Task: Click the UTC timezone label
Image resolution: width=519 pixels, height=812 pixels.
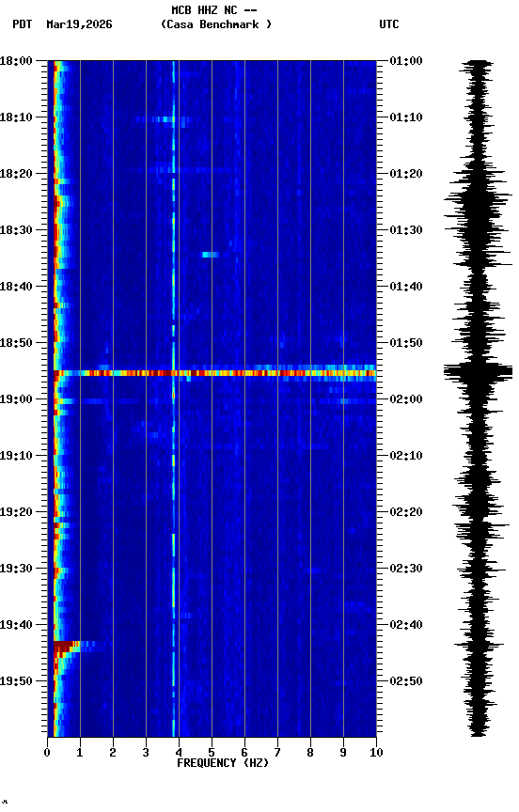Action: (x=389, y=24)
